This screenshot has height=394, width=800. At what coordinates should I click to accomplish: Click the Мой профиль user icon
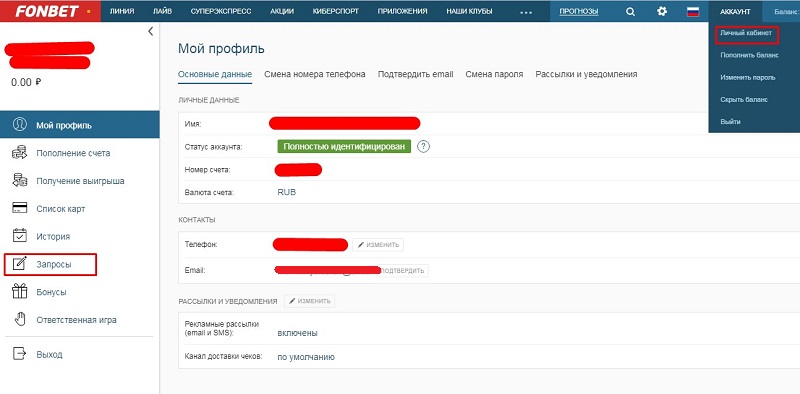point(19,125)
